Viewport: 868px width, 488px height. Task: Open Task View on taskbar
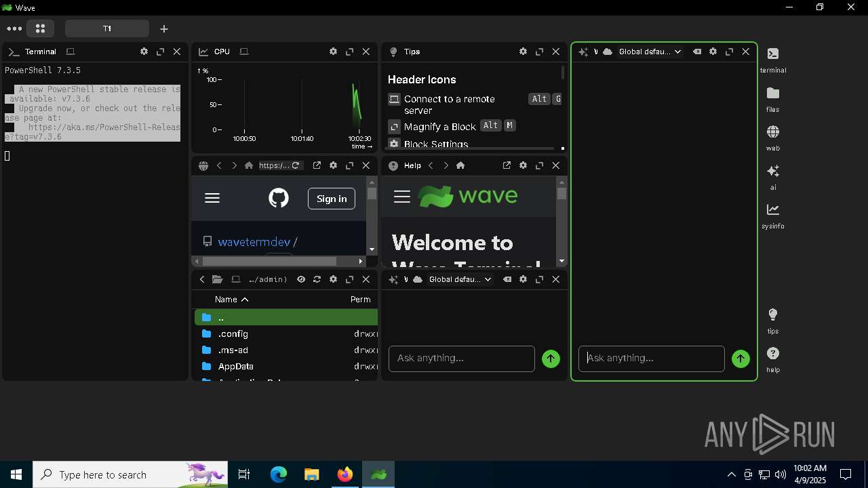(245, 474)
